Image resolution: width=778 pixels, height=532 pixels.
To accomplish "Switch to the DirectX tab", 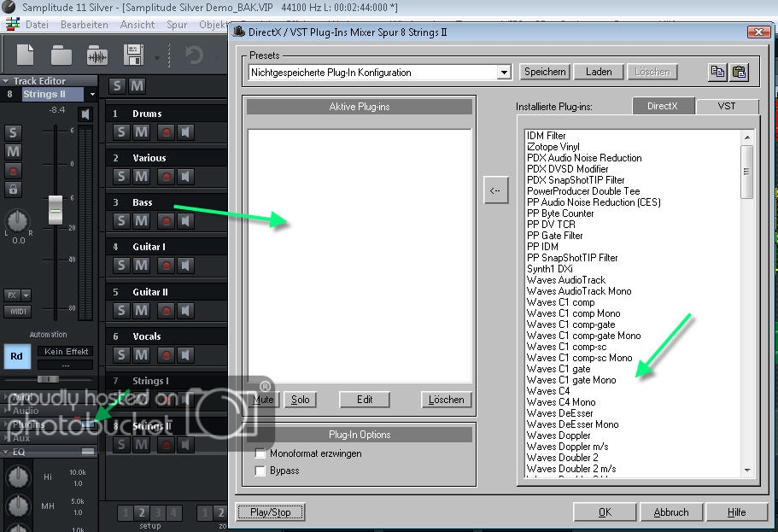I will [663, 106].
